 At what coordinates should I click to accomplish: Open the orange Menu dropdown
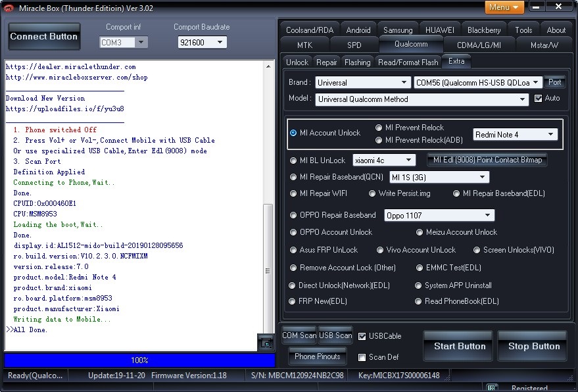click(504, 7)
